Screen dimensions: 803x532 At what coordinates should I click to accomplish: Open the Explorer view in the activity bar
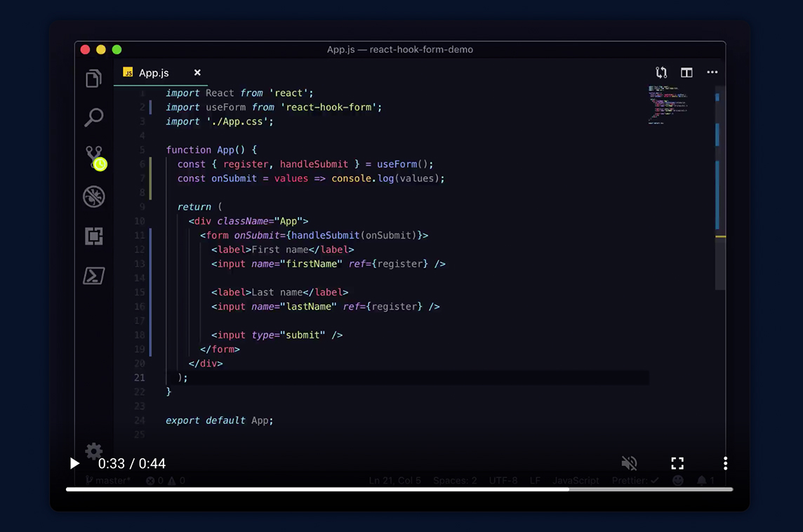click(x=93, y=78)
